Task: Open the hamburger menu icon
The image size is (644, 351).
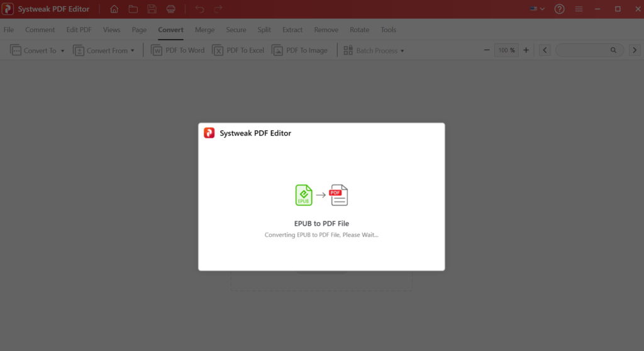Action: pos(579,9)
